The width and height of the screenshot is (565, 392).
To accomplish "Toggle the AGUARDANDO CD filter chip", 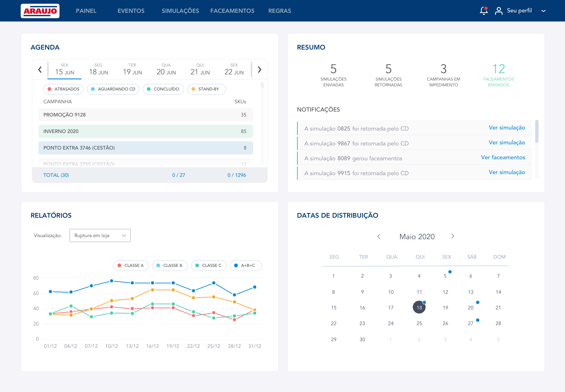I will [x=113, y=89].
